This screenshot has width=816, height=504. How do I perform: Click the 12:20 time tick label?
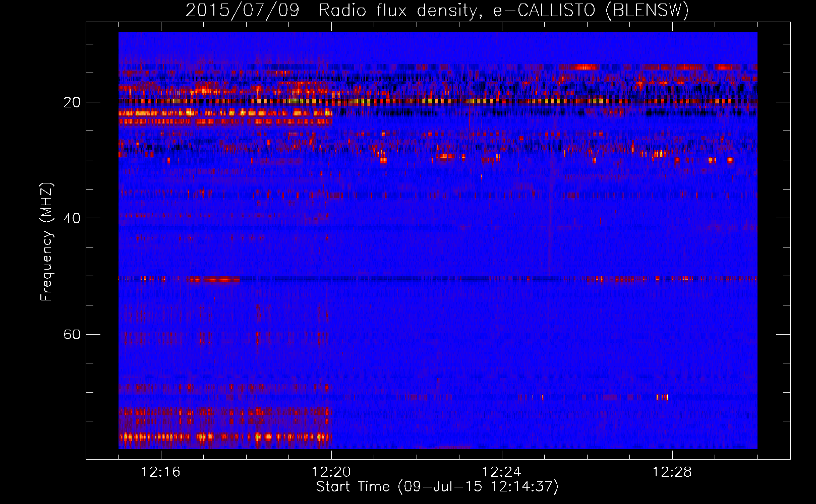(331, 472)
